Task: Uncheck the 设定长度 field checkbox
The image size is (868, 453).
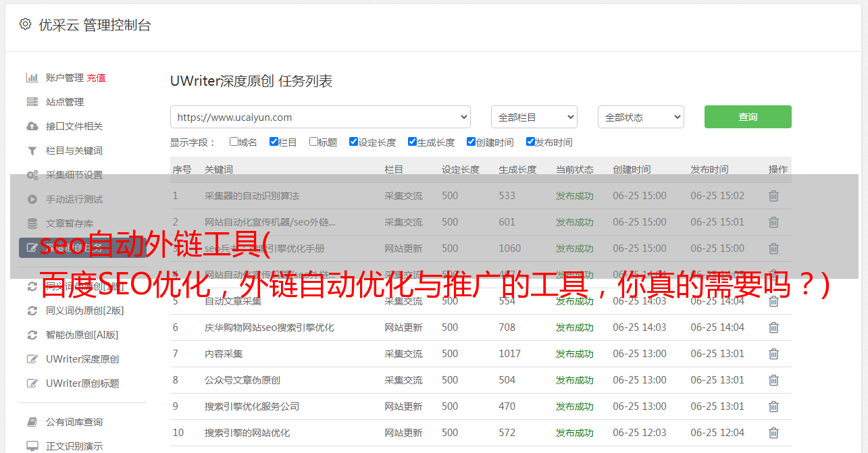Action: click(353, 142)
